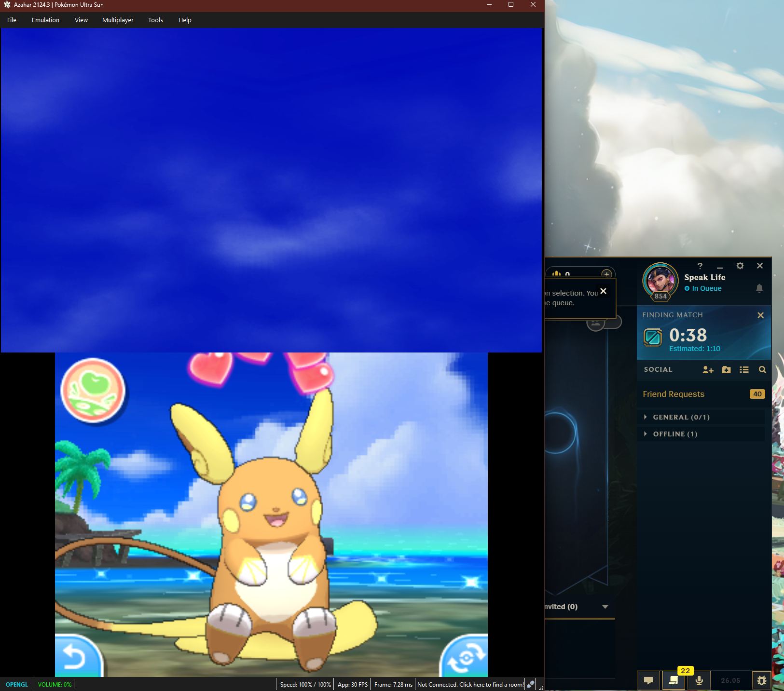Click the multiplayer connection status icon
Image resolution: width=784 pixels, height=691 pixels.
click(531, 684)
